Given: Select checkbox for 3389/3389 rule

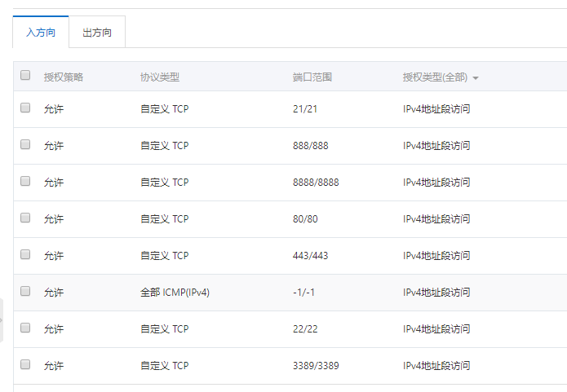Looking at the screenshot, I should pos(25,364).
